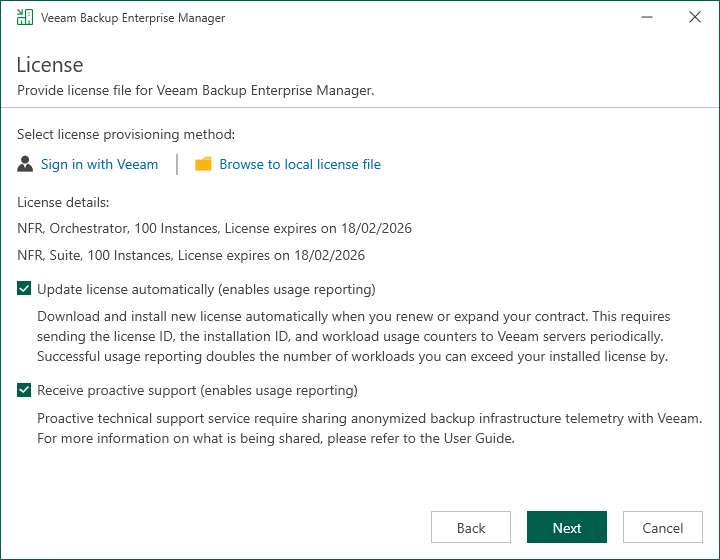Click the yellow folder icon for license browsing
This screenshot has width=720, height=560.
(x=203, y=164)
